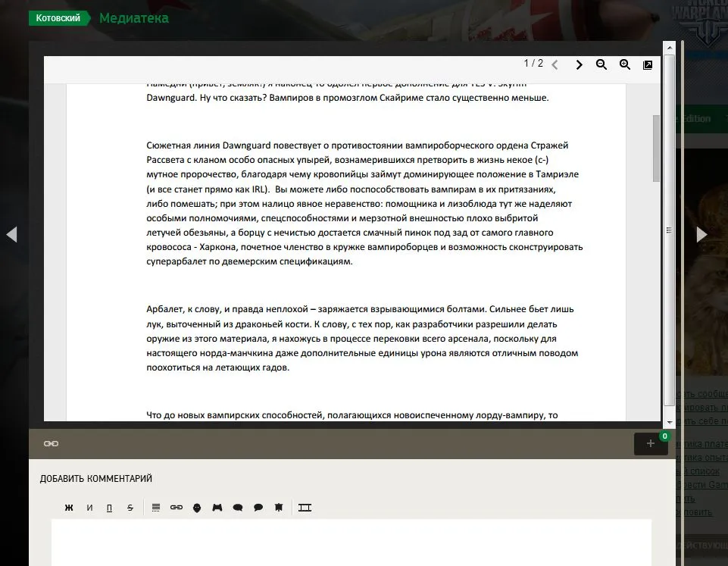Viewport: 728px width, 566px height.
Task: Insert a hyperlink in the comment
Action: coord(177,508)
